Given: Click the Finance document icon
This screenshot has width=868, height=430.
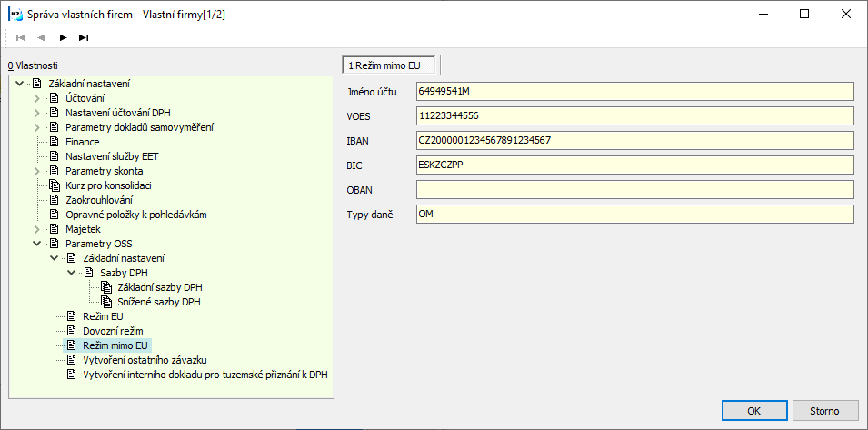Looking at the screenshot, I should click(x=54, y=142).
